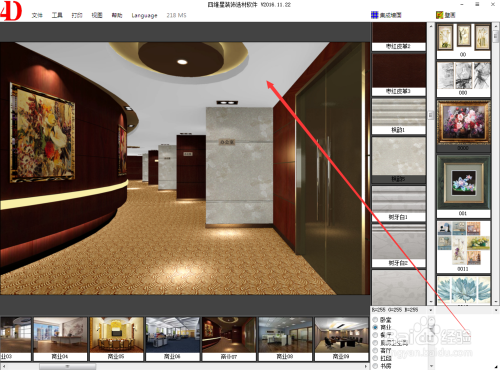
Task: Click the large floral painting on curved wall
Action: (42, 133)
